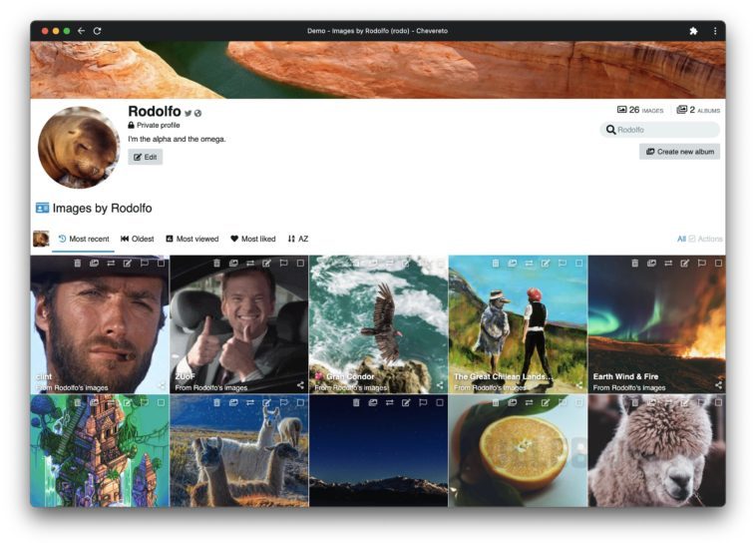Sort images by Most liked
Image resolution: width=756 pixels, height=547 pixels.
click(x=253, y=239)
